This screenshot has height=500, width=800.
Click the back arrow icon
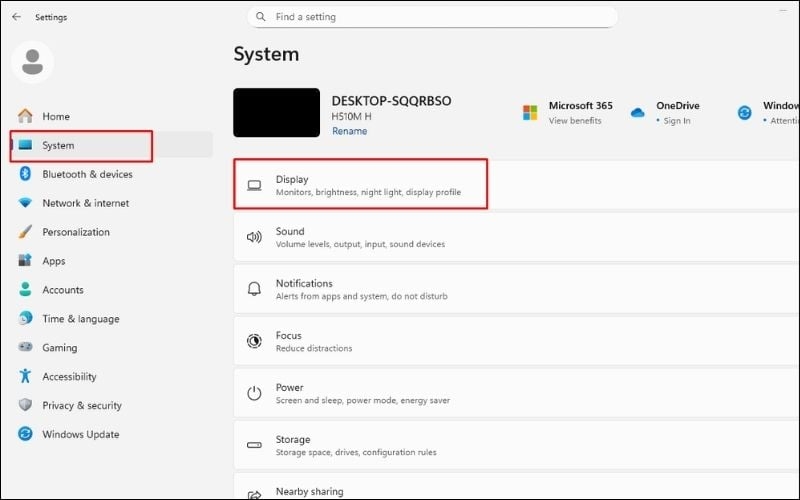pyautogui.click(x=16, y=17)
